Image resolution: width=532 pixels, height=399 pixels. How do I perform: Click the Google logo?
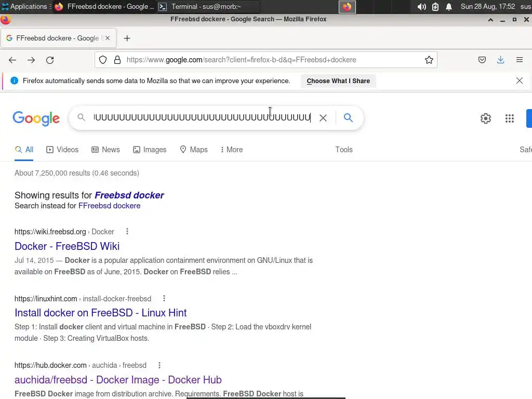click(x=36, y=118)
